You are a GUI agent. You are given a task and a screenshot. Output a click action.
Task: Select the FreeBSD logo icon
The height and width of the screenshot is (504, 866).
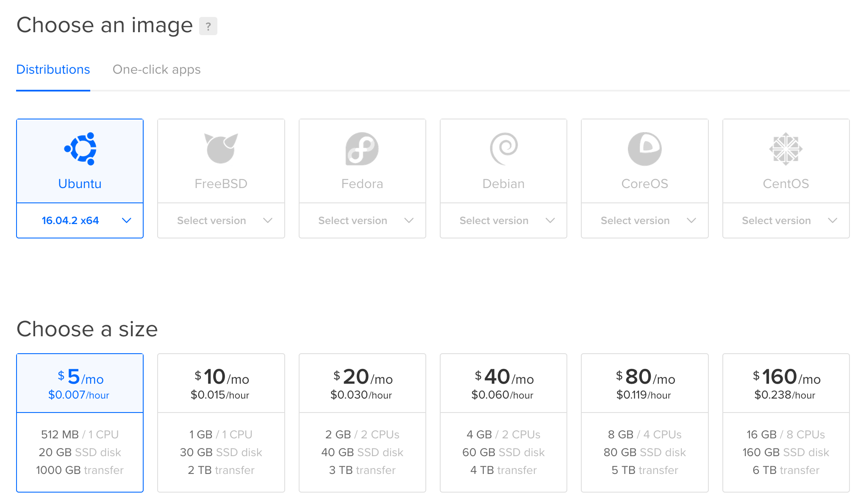pyautogui.click(x=221, y=148)
